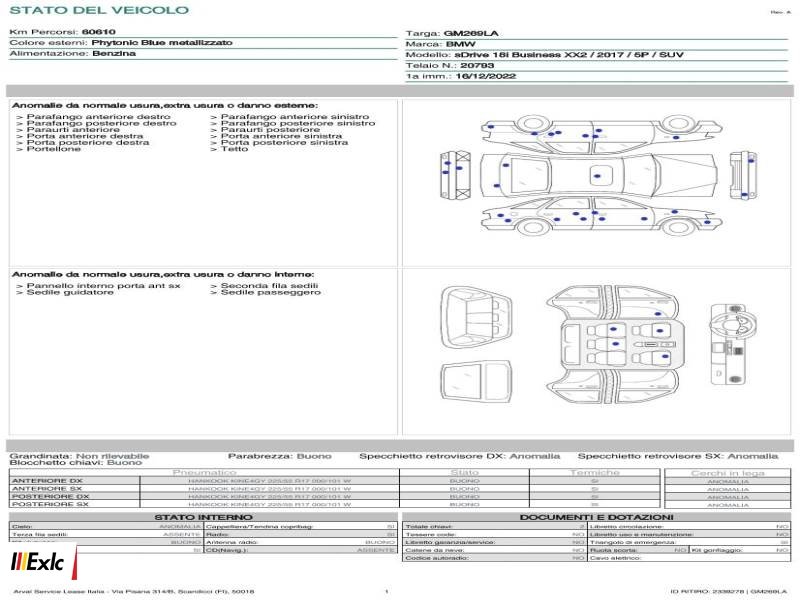Click 'Porta posteriore destra' list entry
This screenshot has height=600, width=800.
pyautogui.click(x=88, y=142)
